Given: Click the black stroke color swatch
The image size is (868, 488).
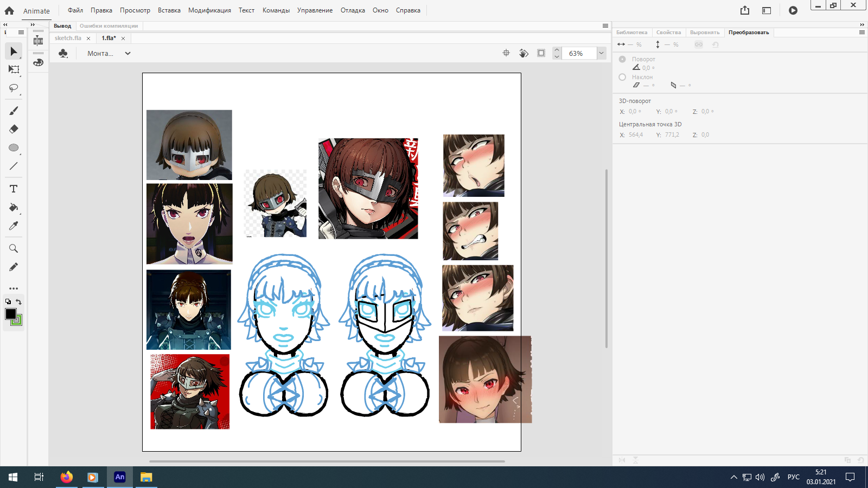Looking at the screenshot, I should point(10,313).
